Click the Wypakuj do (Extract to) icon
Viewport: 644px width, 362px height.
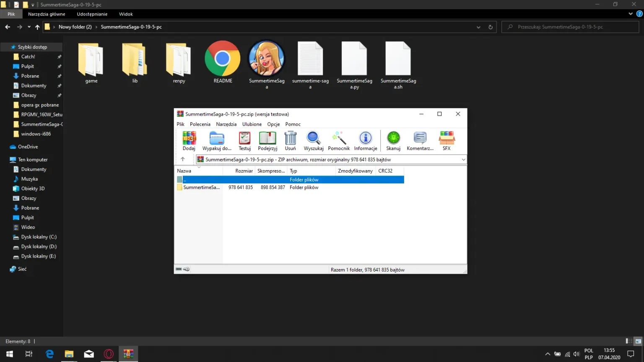217,141
